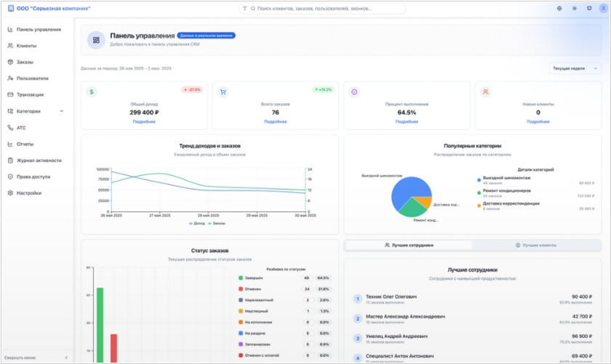Open Транзакции in the sidebar menu
The image size is (611, 364).
pyautogui.click(x=30, y=94)
